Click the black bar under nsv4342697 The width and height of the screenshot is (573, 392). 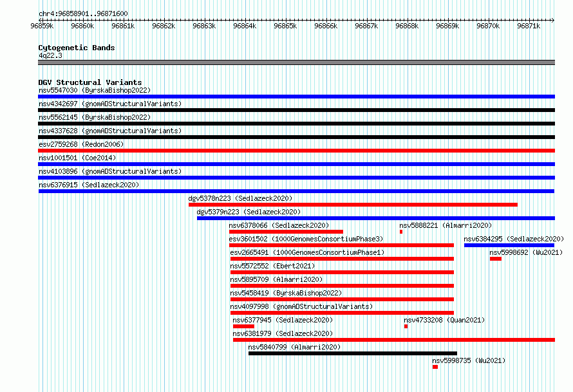pyautogui.click(x=296, y=110)
